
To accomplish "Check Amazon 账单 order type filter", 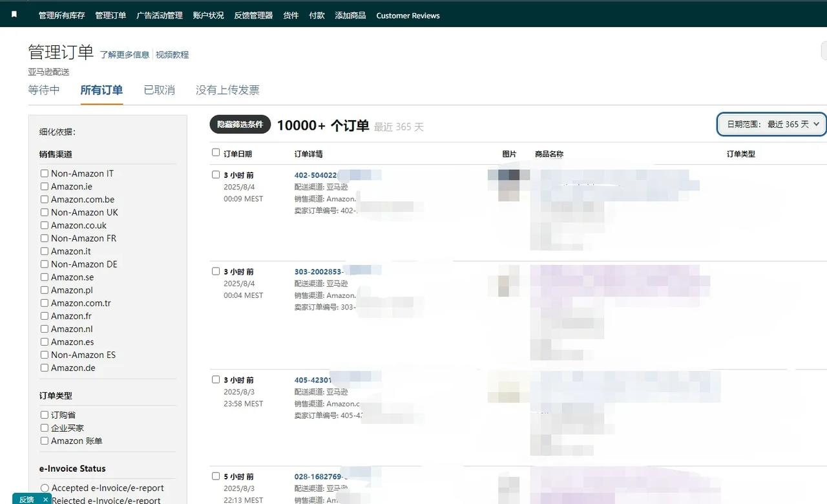I will [x=45, y=441].
